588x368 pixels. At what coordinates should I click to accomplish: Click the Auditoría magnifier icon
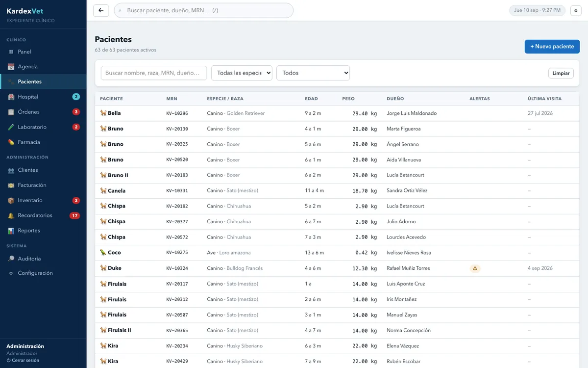point(11,259)
